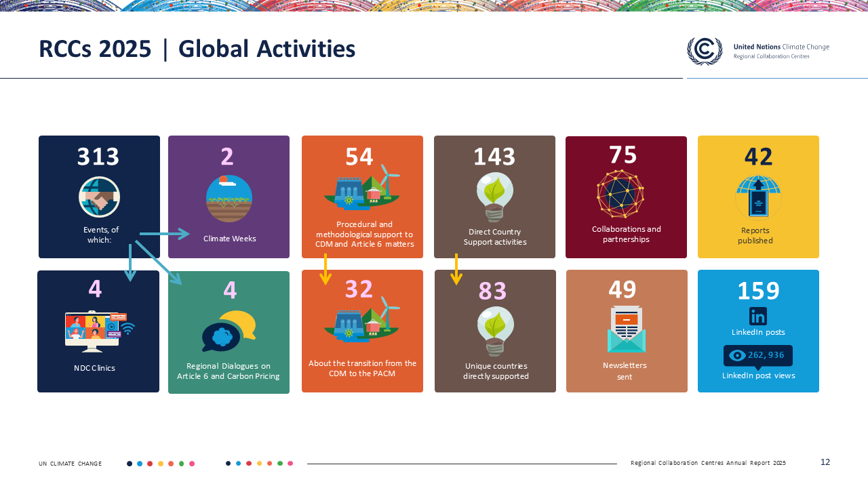Click 'Regional Dialogues on Article 6' caption
This screenshot has width=868, height=488.
tap(229, 371)
